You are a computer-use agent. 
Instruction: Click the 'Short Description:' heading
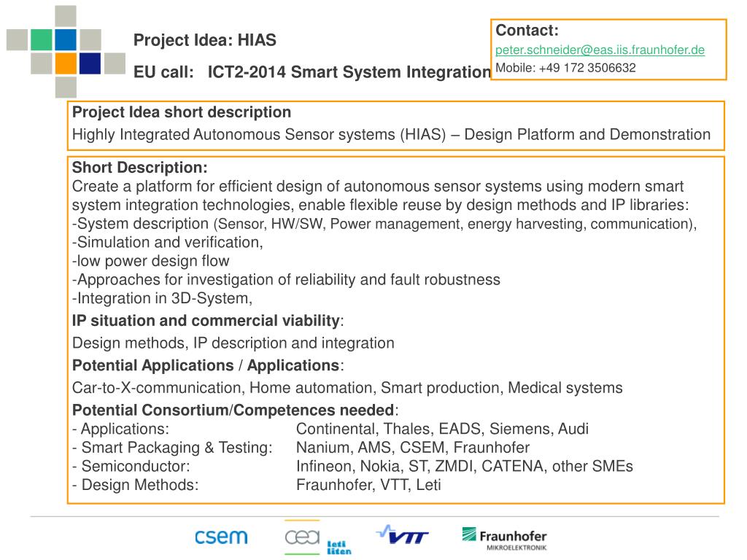139,167
